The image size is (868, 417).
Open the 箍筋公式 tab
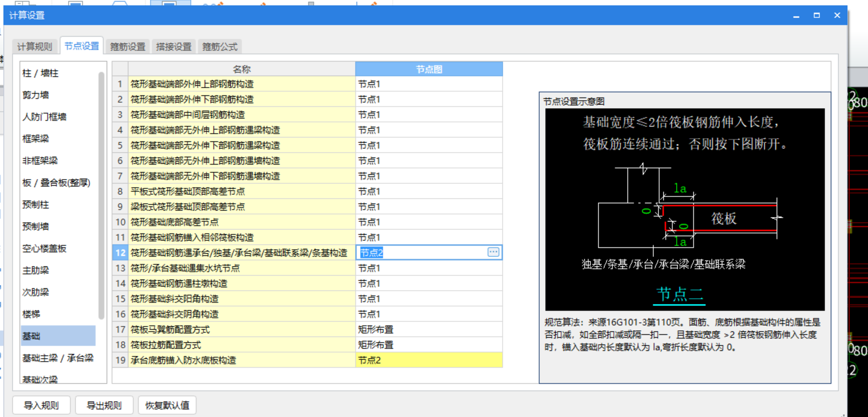[220, 47]
